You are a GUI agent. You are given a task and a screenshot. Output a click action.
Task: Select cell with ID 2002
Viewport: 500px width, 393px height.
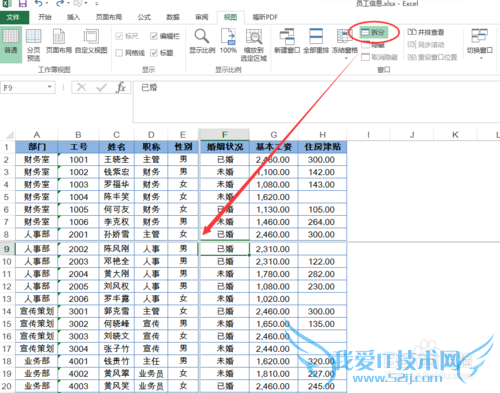point(78,249)
